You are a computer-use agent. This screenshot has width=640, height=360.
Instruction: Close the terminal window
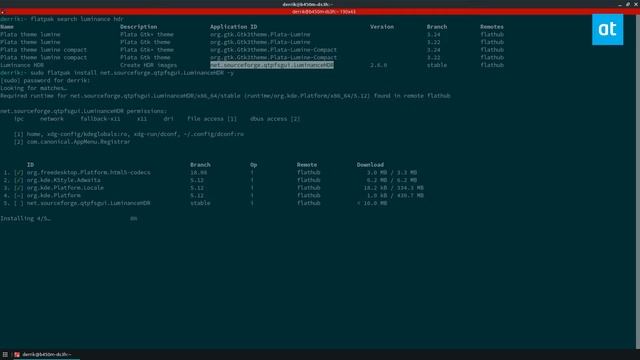636,4
